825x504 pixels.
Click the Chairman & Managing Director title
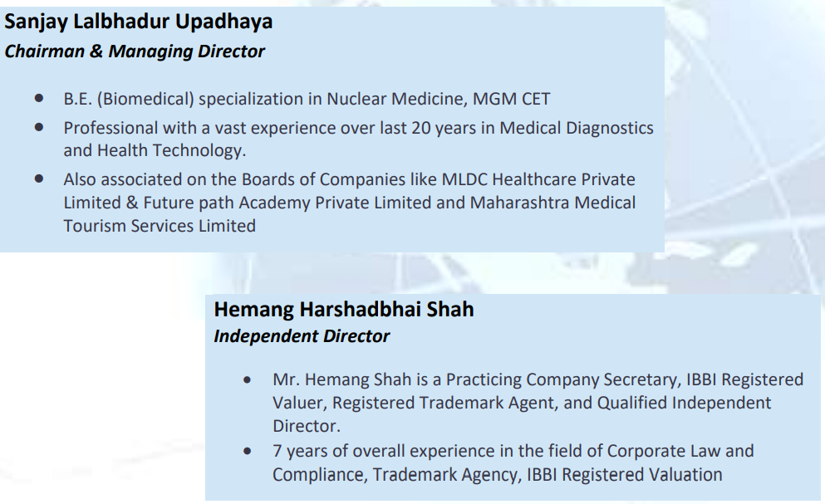(x=134, y=51)
